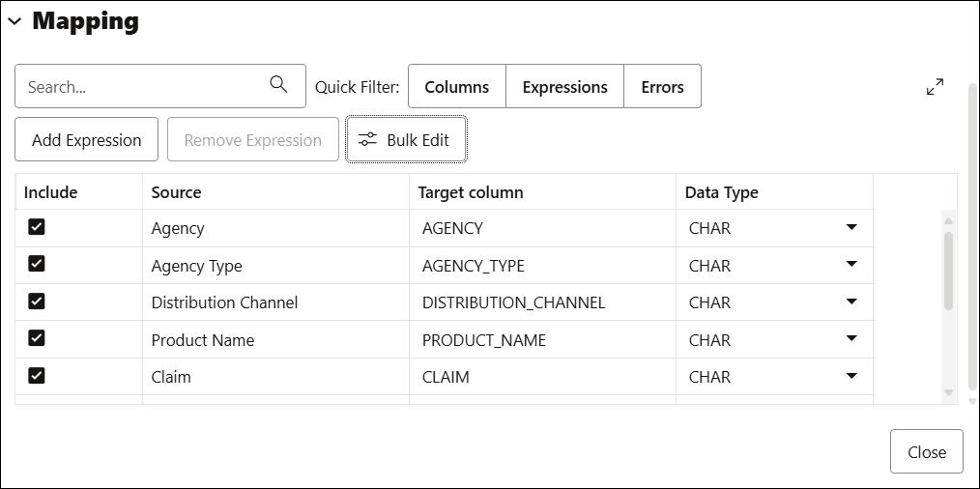Filter the mapping by Errors
Viewport: 980px width, 489px height.
pyautogui.click(x=662, y=87)
